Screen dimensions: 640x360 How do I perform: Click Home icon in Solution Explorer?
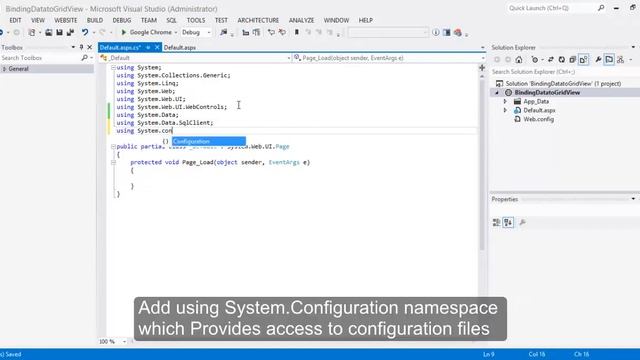tap(519, 60)
